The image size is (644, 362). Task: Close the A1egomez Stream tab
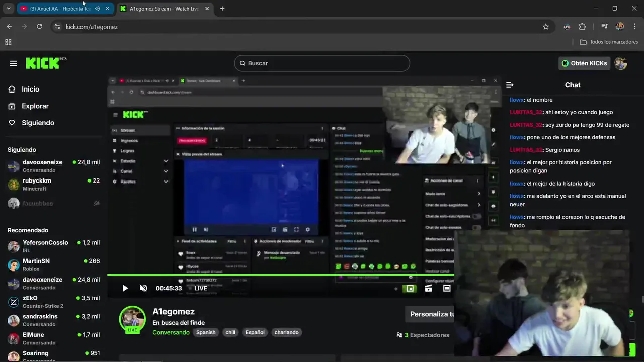207,9
